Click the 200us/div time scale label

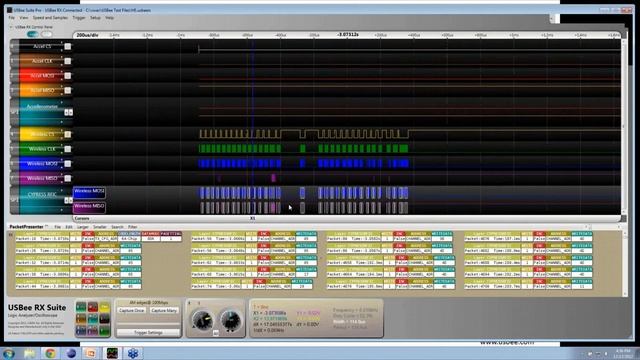pos(87,36)
